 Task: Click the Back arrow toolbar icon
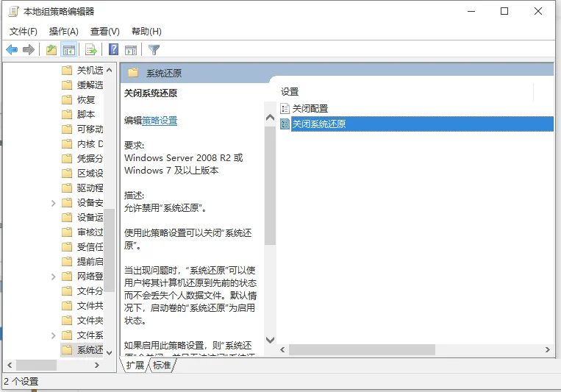[x=12, y=49]
